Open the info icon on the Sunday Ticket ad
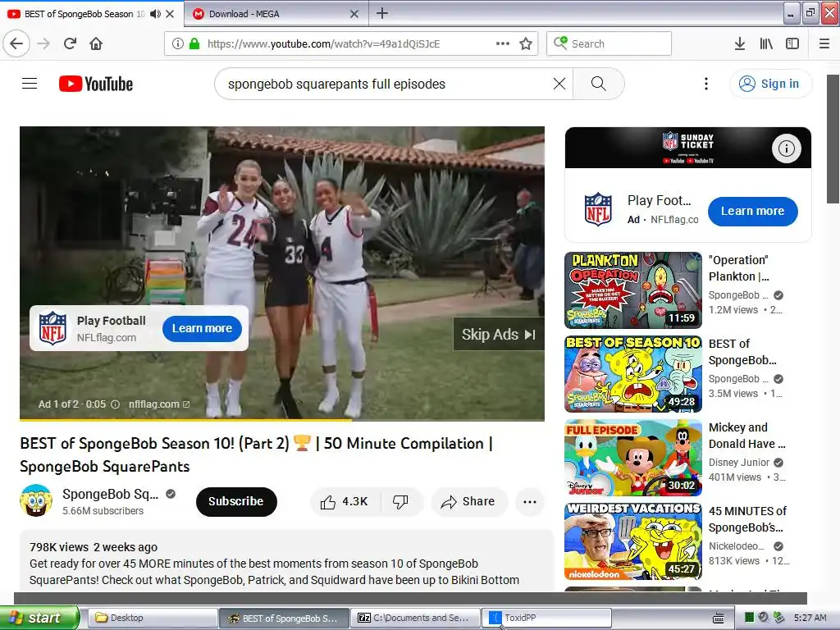 [787, 148]
